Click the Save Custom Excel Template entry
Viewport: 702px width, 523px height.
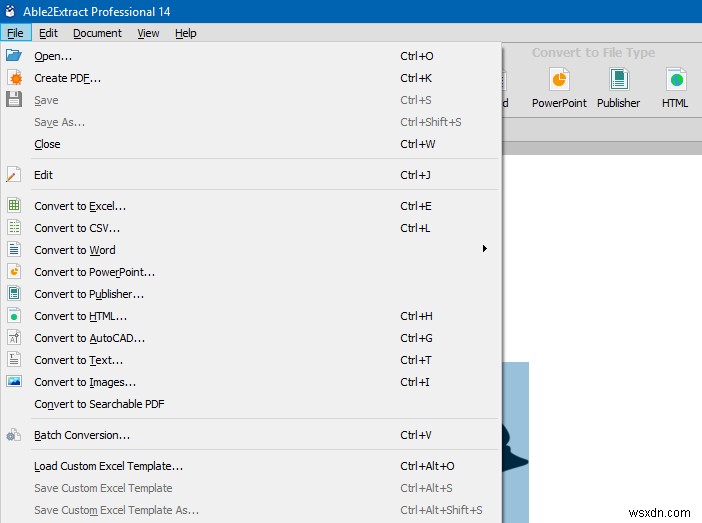click(251, 488)
